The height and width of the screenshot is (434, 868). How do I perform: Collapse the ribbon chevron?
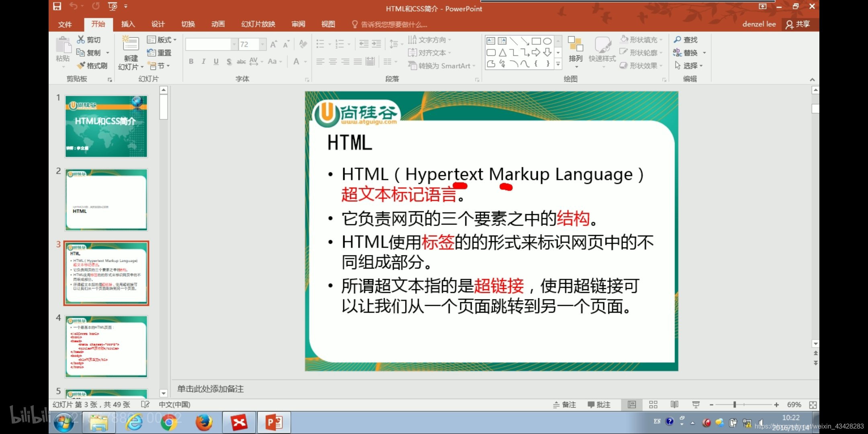pos(812,80)
